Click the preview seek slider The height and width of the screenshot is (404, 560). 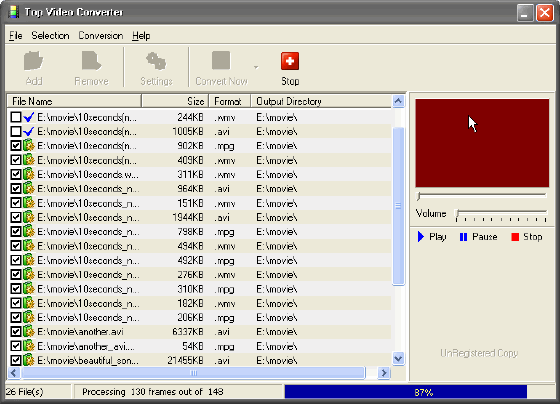[482, 195]
